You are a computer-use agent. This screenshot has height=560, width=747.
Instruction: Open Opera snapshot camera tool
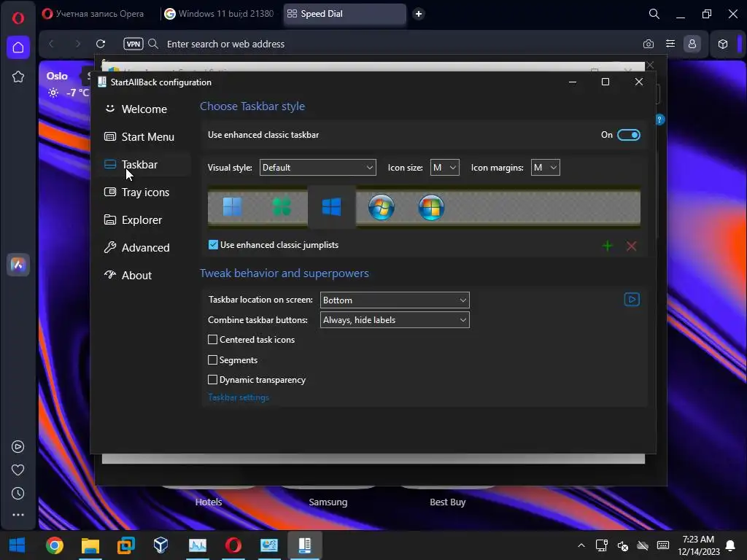(648, 44)
